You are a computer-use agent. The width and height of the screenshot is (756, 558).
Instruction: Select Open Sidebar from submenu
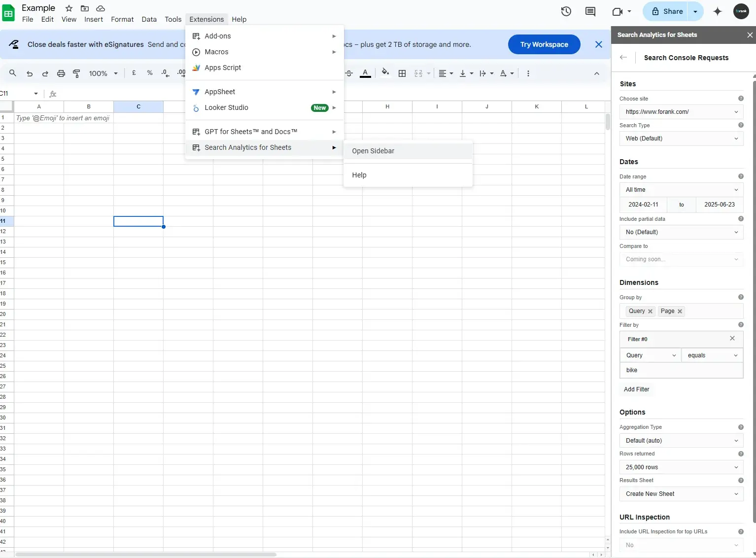[373, 151]
